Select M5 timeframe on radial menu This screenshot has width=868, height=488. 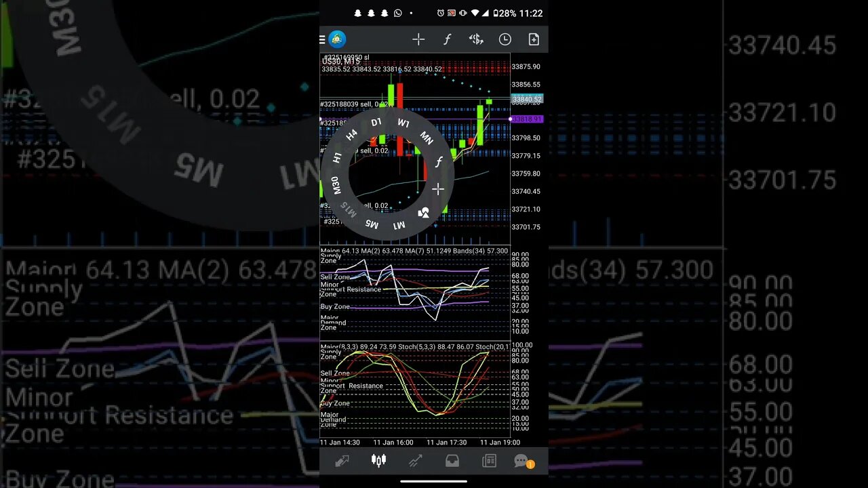372,223
